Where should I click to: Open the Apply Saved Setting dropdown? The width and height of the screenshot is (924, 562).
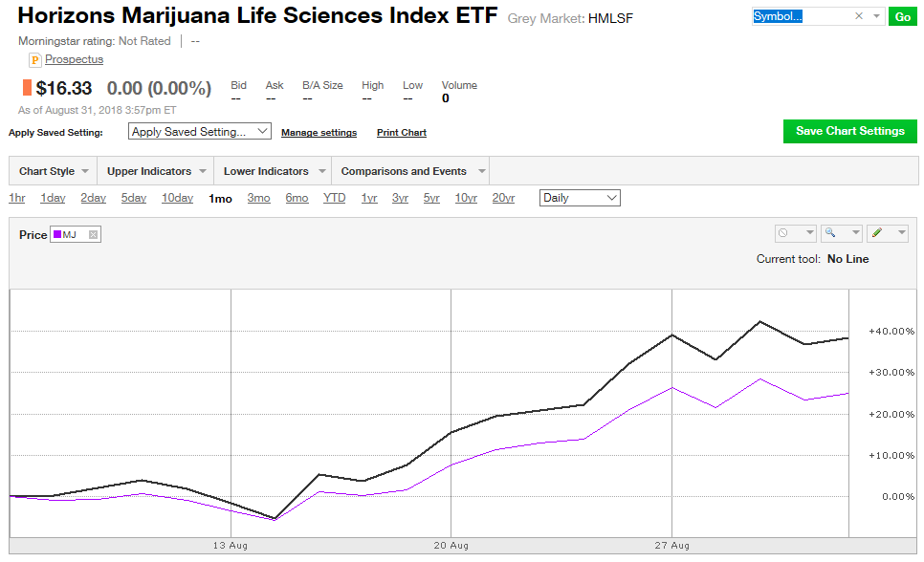point(199,131)
